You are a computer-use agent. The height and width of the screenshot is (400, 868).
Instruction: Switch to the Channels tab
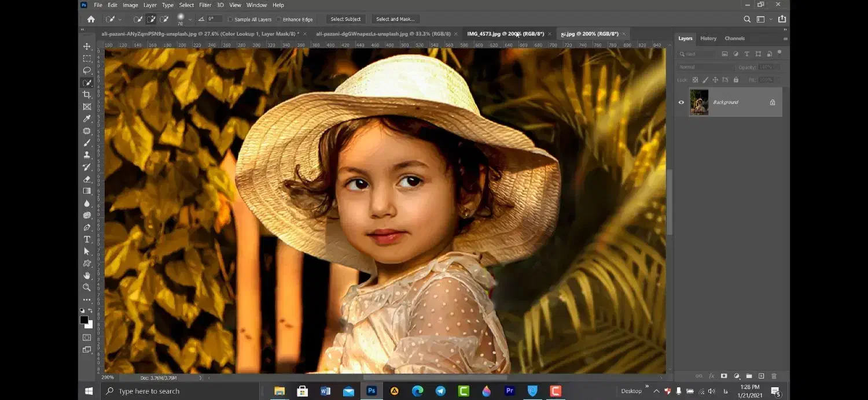pos(734,38)
